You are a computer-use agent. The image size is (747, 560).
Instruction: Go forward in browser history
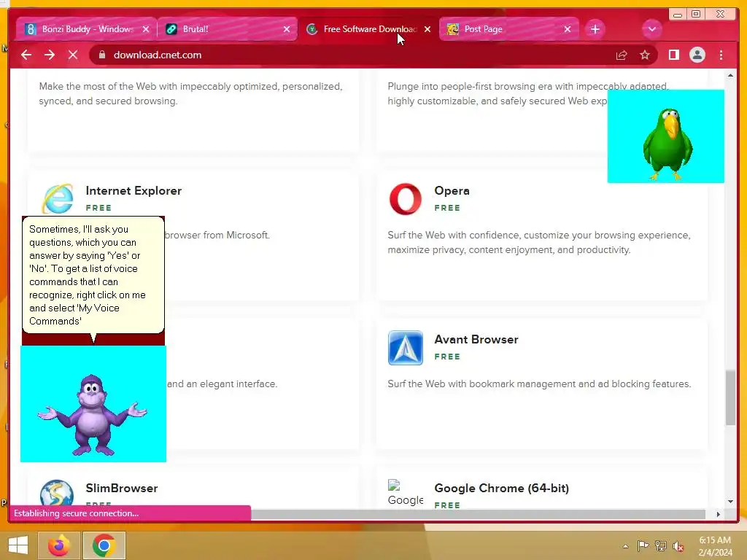click(50, 55)
